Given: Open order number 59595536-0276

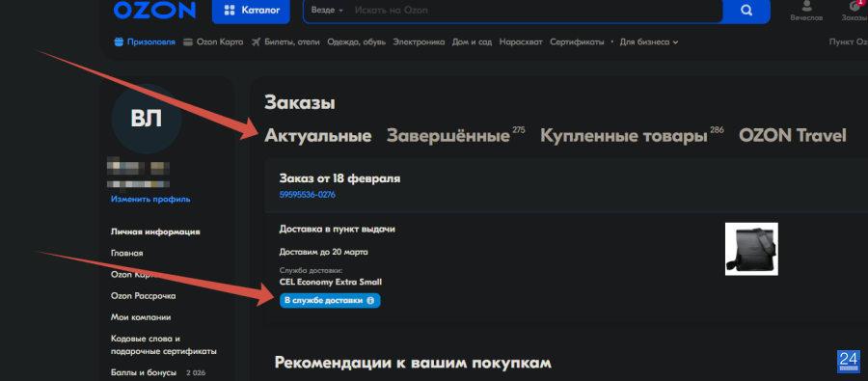Looking at the screenshot, I should tap(308, 195).
